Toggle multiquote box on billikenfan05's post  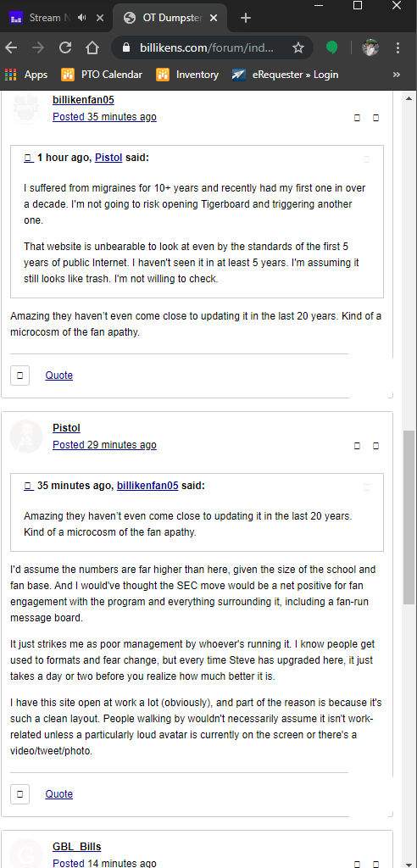tap(20, 376)
